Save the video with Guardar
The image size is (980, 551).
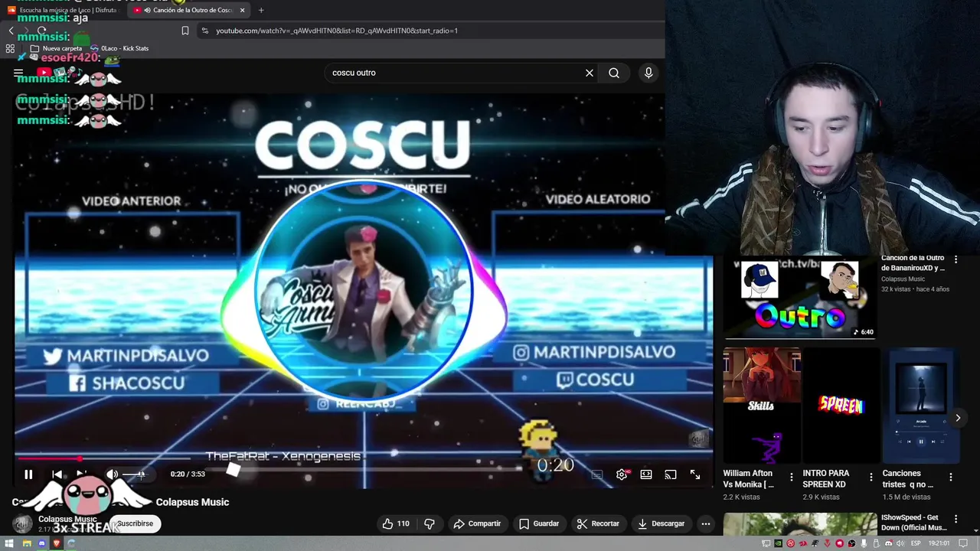coord(539,523)
